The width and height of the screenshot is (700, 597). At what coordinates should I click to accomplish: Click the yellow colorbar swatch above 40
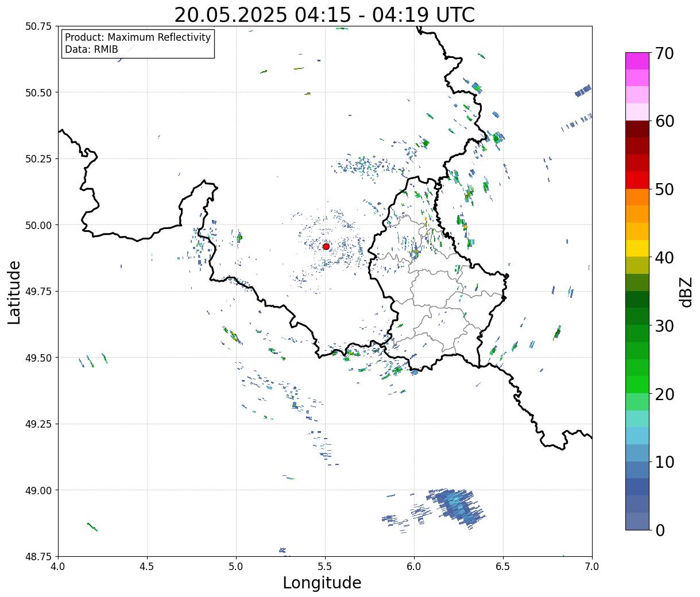pyautogui.click(x=637, y=248)
